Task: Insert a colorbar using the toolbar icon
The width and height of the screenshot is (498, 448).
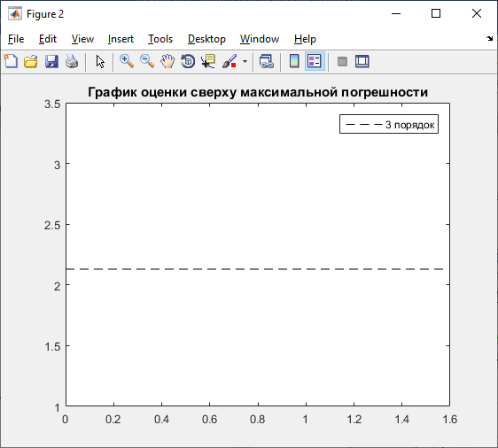Action: pos(294,61)
